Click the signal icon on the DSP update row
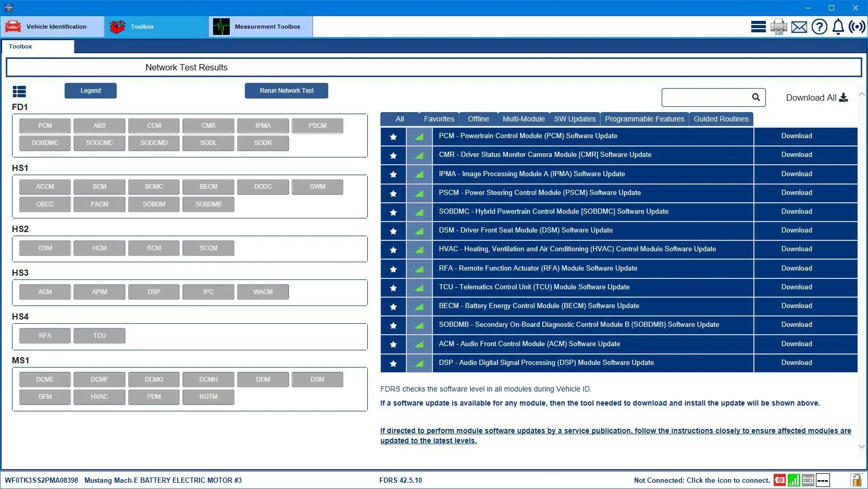The image size is (868, 489). [419, 363]
